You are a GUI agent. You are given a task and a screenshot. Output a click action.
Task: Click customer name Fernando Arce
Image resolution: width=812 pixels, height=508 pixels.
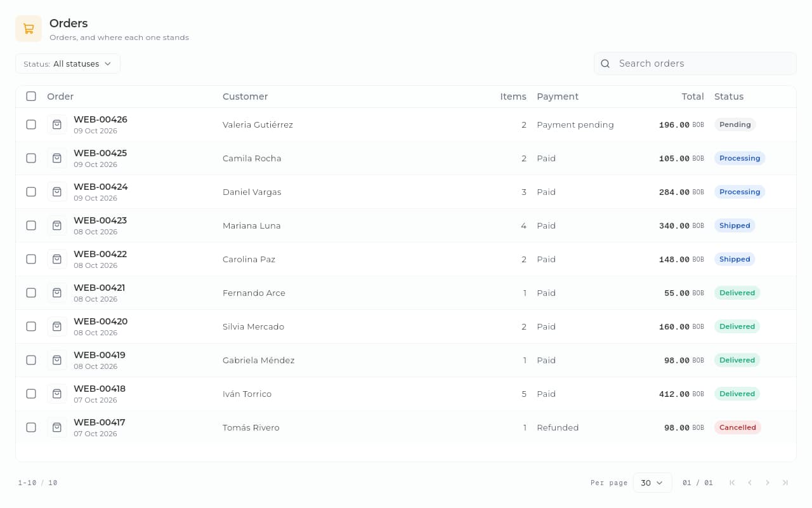(254, 293)
